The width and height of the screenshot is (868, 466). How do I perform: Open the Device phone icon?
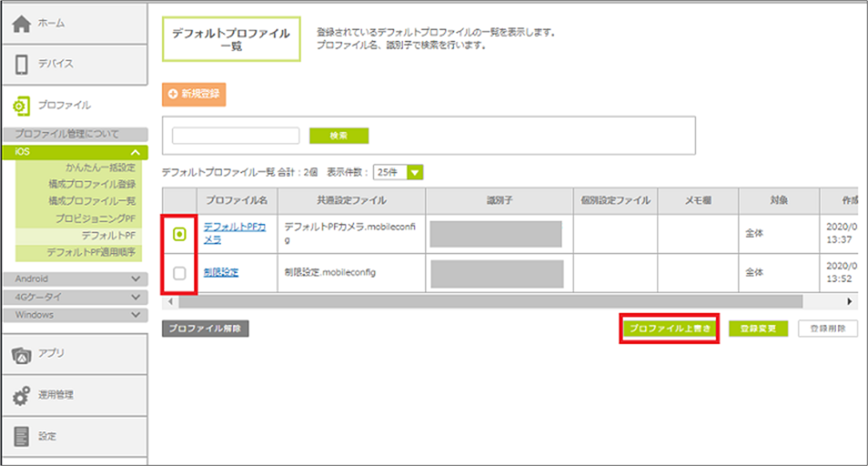22,64
